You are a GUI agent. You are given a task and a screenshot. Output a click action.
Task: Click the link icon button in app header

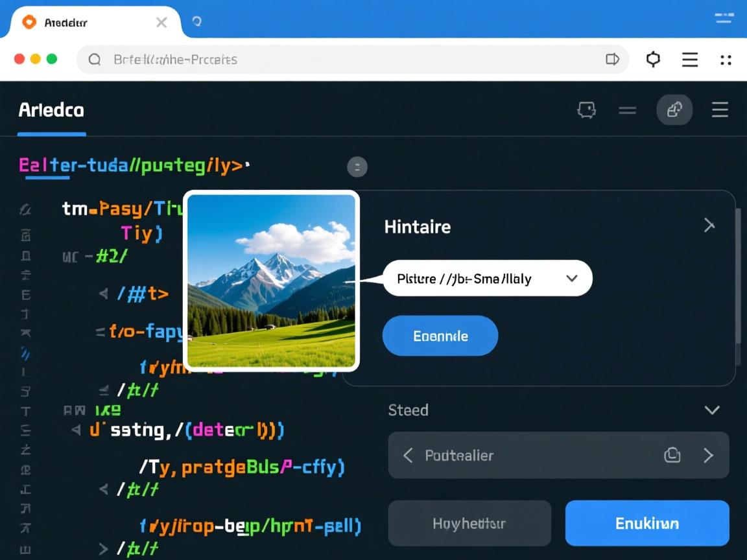tap(674, 110)
